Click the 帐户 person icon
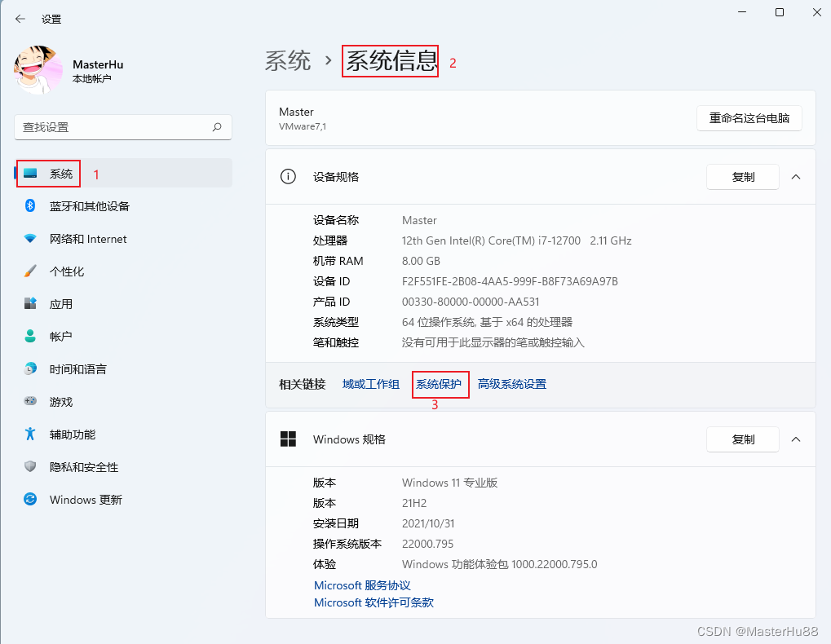The width and height of the screenshot is (831, 644). point(30,336)
